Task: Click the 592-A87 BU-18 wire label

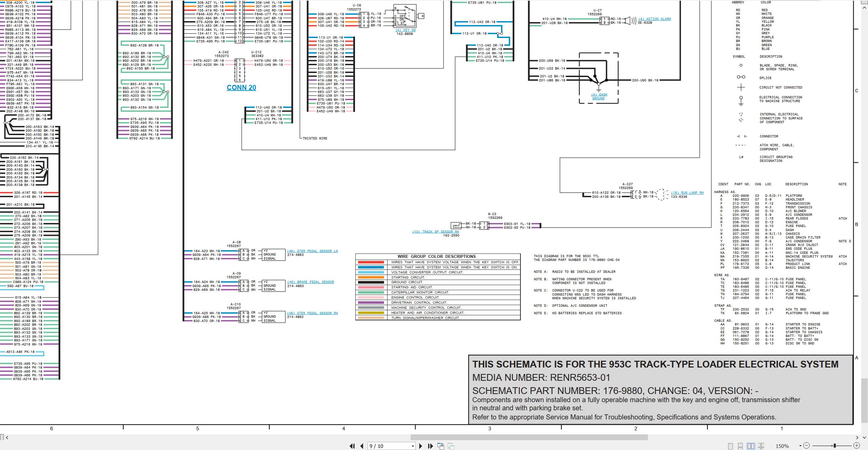Action: 20,286
